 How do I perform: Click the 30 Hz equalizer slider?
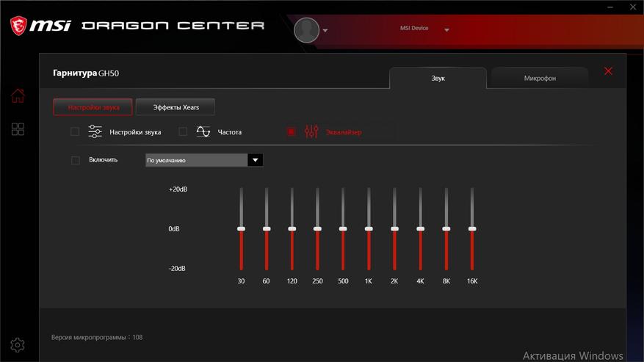pyautogui.click(x=241, y=229)
